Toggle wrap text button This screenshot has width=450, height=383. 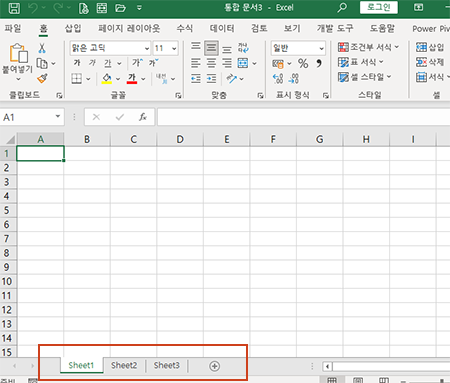(x=243, y=48)
